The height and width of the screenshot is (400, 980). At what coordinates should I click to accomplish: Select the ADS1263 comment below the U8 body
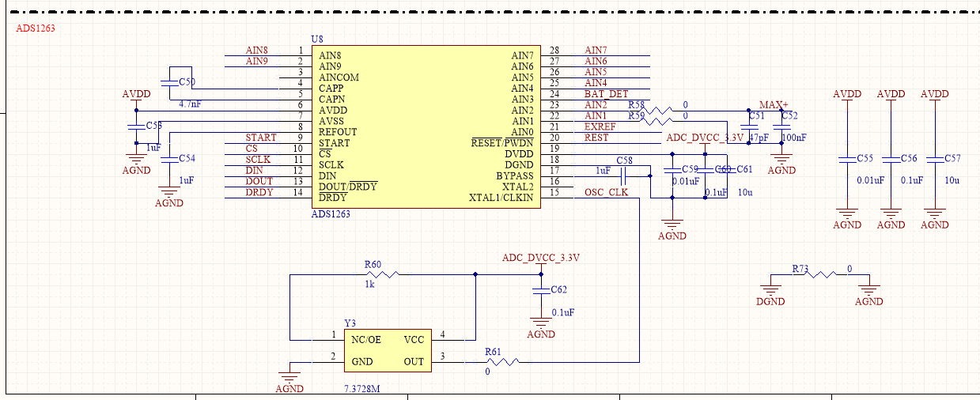click(331, 214)
